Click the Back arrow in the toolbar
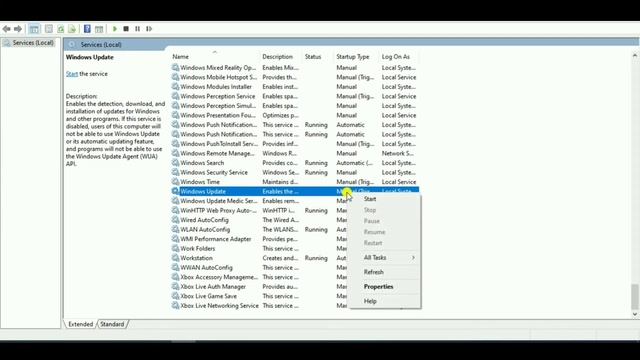640x360 pixels. pyautogui.click(x=7, y=29)
